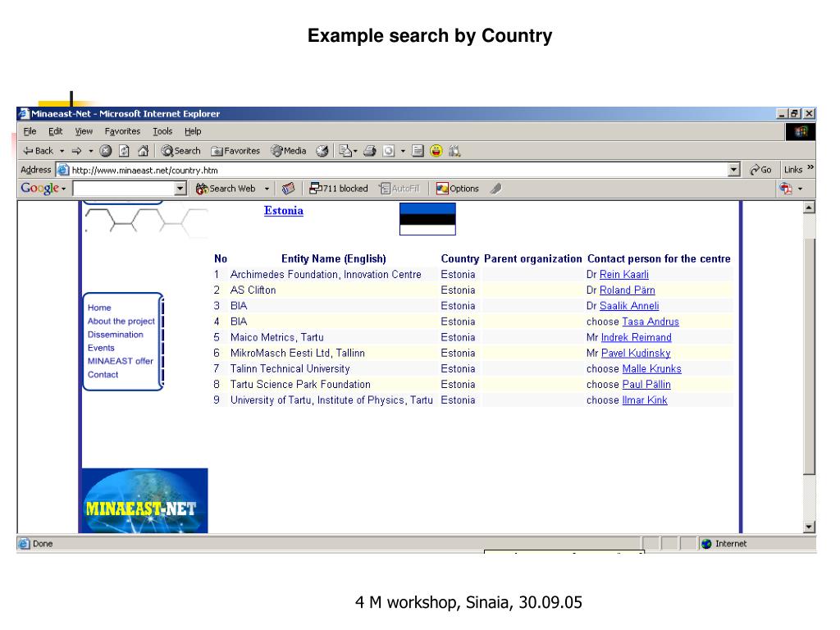This screenshot has height=630, width=840.
Task: Open the Ilmar Kink contact link
Action: [645, 400]
